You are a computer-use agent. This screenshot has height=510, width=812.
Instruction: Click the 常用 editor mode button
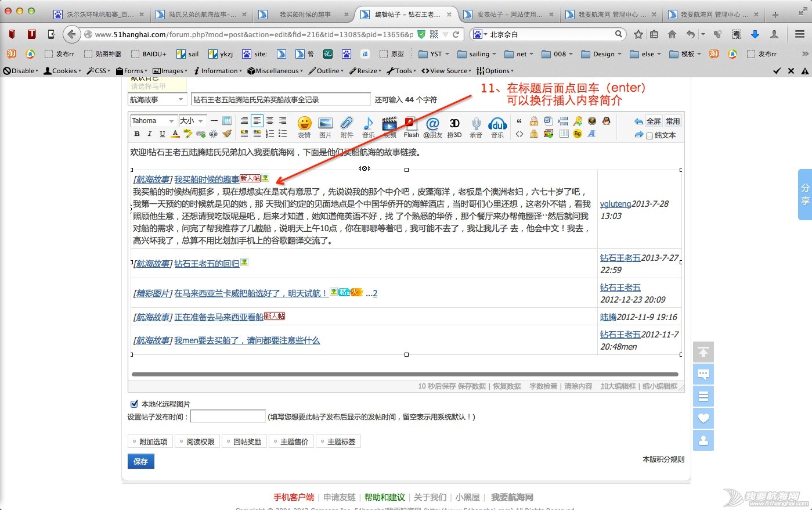pyautogui.click(x=673, y=121)
